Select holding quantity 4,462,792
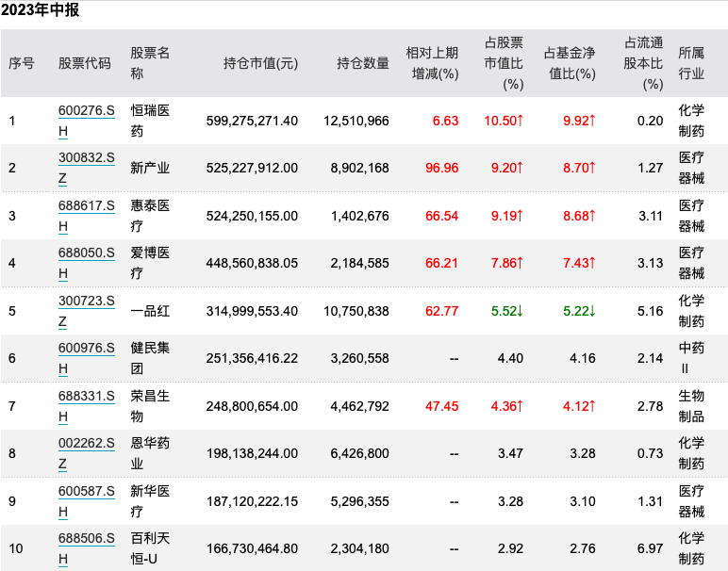 pos(360,406)
